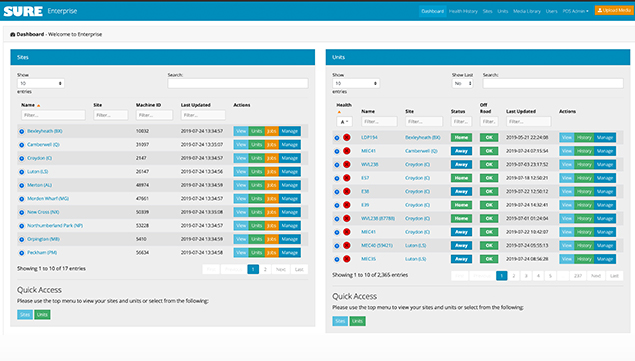
Task: Sort Units table by Health arrow
Action: tap(339, 112)
